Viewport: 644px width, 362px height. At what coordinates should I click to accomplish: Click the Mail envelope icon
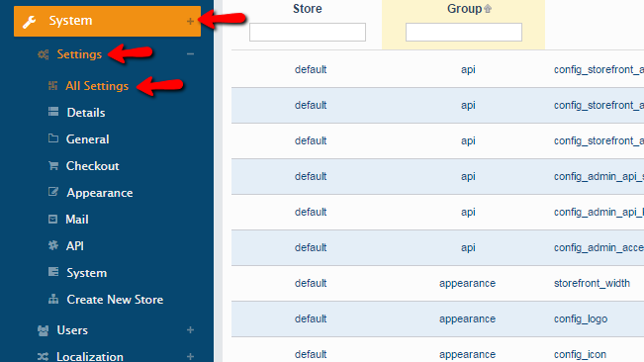pyautogui.click(x=52, y=219)
